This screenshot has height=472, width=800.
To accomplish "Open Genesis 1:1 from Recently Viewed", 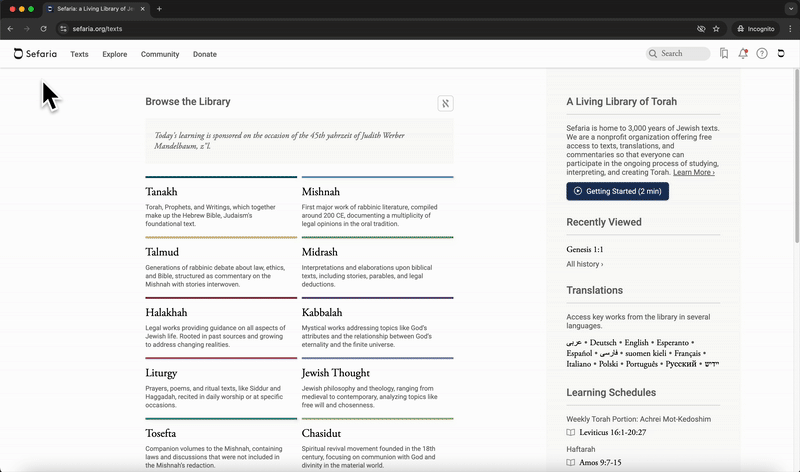I will [x=585, y=249].
